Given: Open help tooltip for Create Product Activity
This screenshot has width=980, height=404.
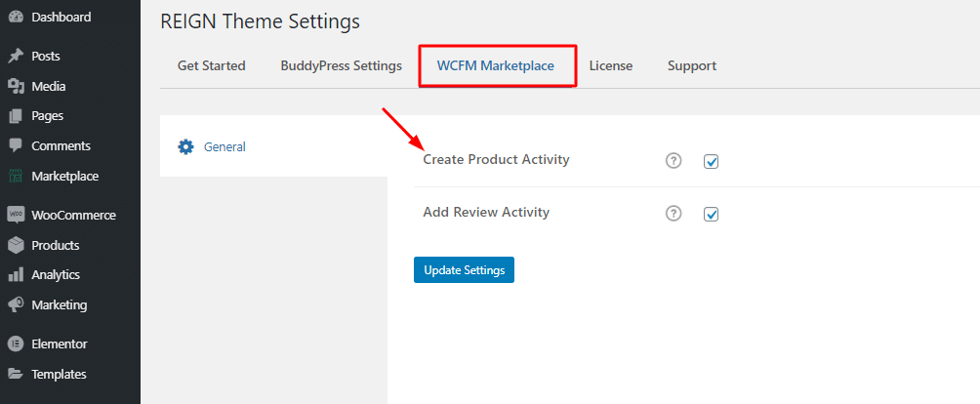Looking at the screenshot, I should tap(674, 161).
